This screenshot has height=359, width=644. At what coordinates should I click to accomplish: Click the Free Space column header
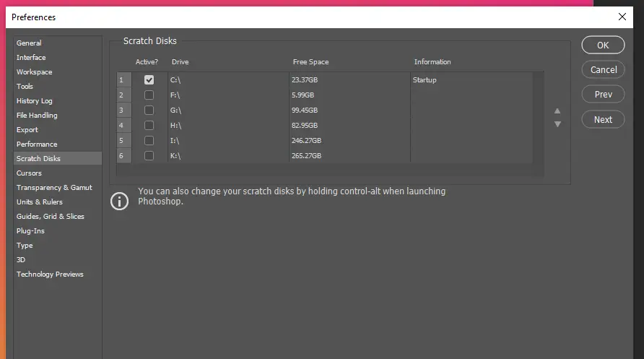(311, 62)
